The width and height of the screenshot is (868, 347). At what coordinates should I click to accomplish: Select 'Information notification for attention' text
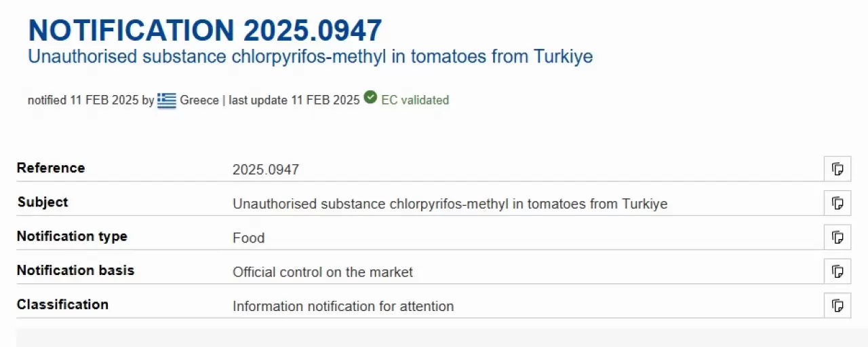coord(343,306)
